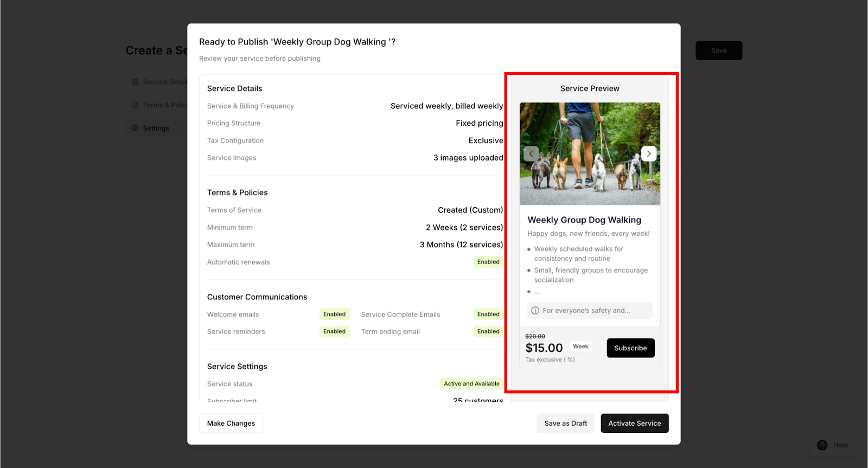Image resolution: width=868 pixels, height=468 pixels.
Task: Click the background Save button
Action: click(x=719, y=50)
